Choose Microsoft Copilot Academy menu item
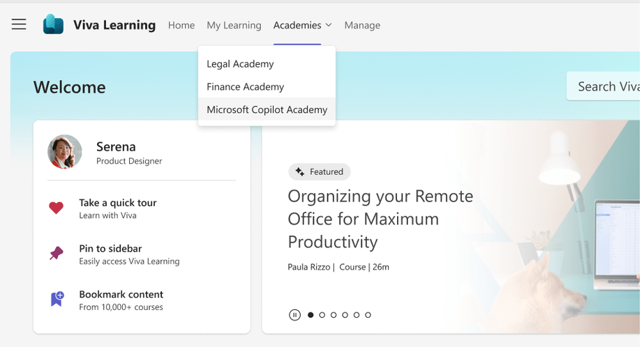 point(267,109)
